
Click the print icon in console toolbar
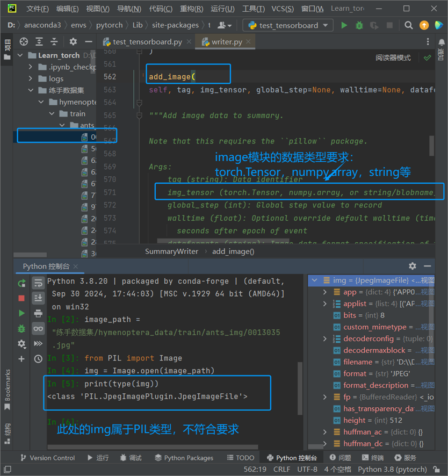(x=38, y=313)
